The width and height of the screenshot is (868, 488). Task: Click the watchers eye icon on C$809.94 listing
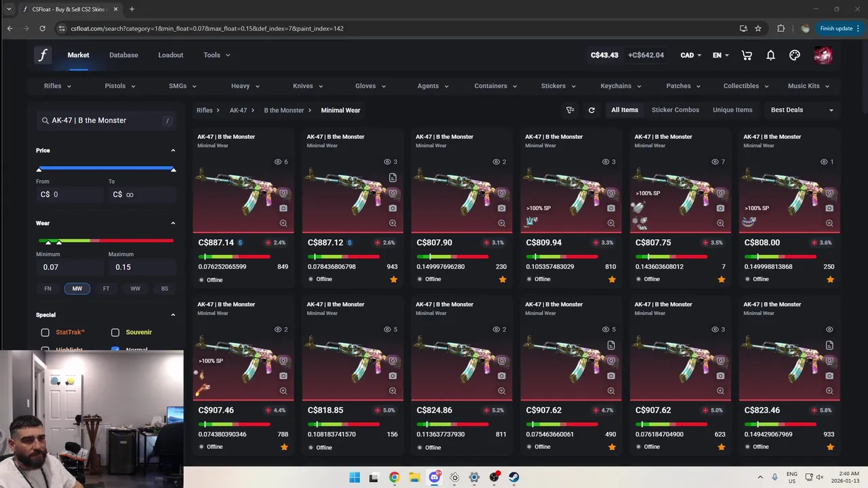click(x=606, y=162)
